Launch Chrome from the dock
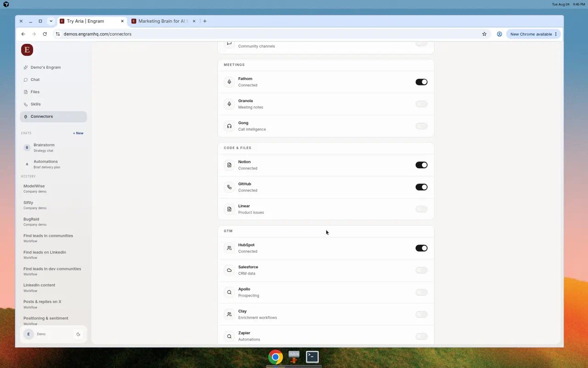 click(x=276, y=357)
